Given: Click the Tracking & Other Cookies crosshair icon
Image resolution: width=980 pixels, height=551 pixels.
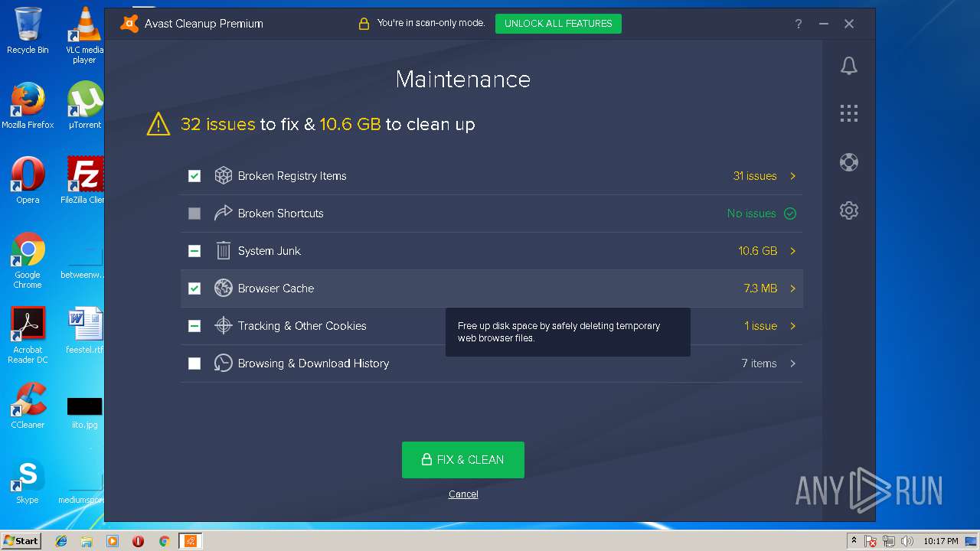Looking at the screenshot, I should [x=223, y=326].
